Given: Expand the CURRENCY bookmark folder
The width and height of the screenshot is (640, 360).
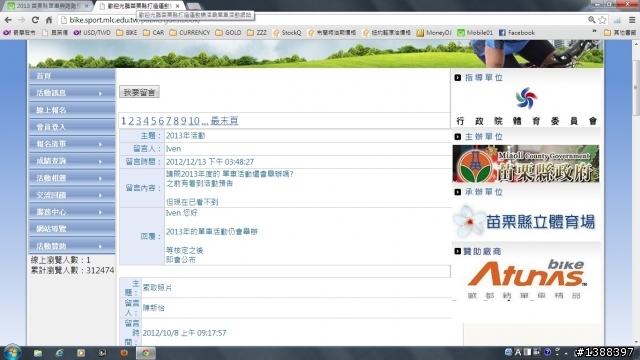Looking at the screenshot, I should tap(189, 33).
